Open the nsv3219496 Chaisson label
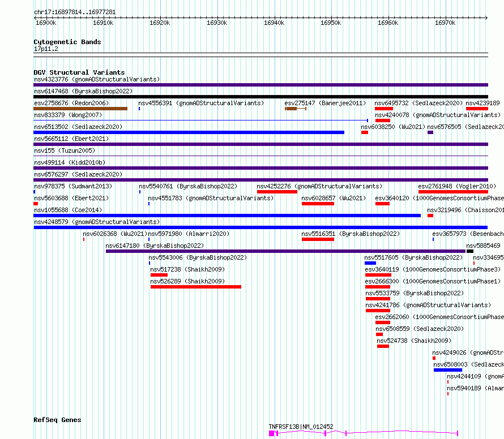 (465, 210)
